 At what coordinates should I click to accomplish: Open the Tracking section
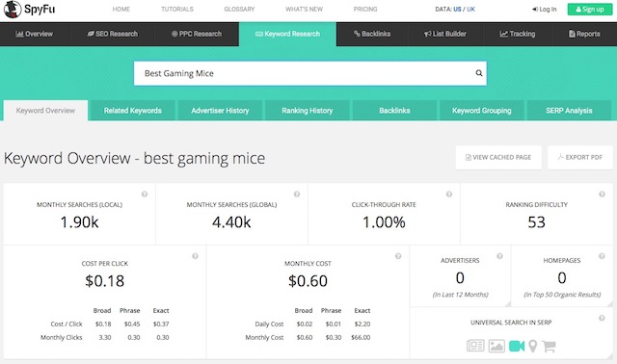(x=518, y=35)
